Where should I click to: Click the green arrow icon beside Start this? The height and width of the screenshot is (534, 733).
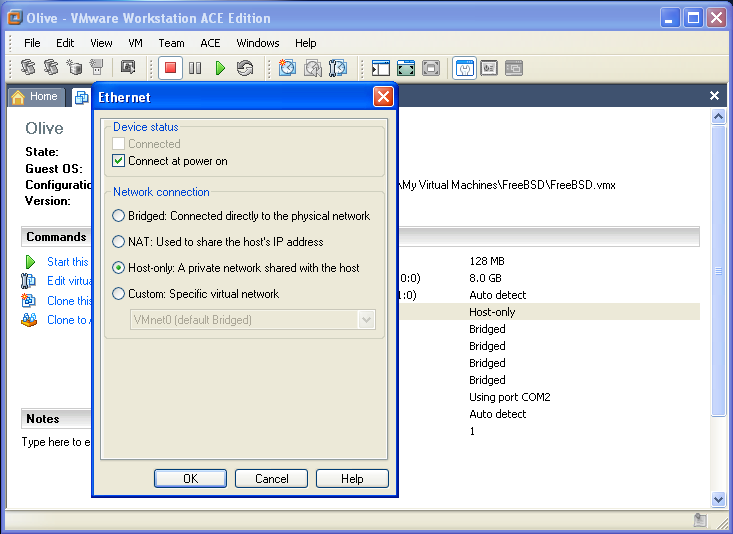[x=30, y=262]
